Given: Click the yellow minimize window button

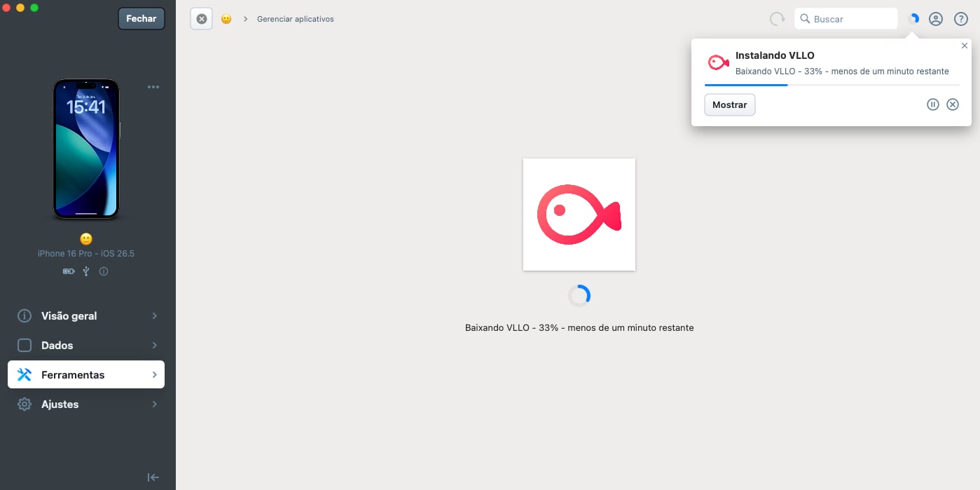Looking at the screenshot, I should coord(20,7).
